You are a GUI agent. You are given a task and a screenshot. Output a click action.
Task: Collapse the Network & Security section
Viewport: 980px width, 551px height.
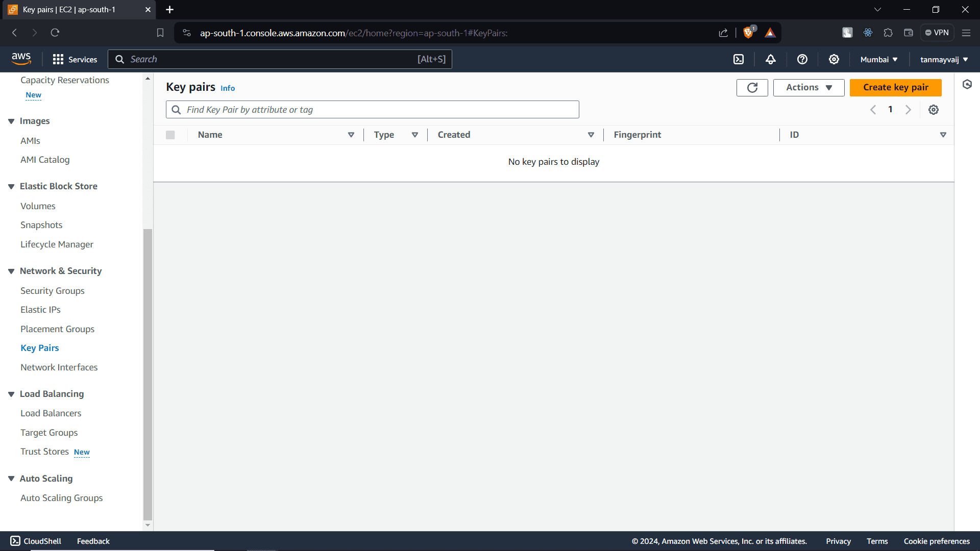[11, 271]
